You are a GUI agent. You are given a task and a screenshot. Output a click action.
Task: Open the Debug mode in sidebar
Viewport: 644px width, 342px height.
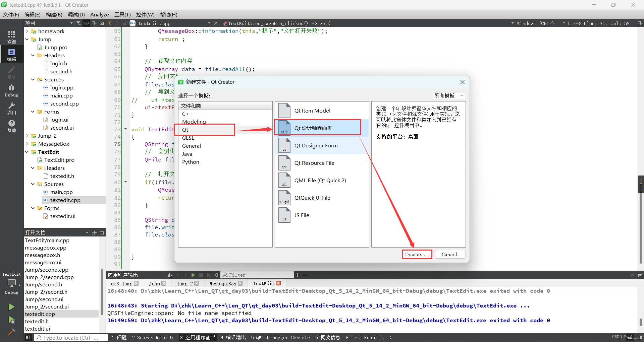click(12, 91)
